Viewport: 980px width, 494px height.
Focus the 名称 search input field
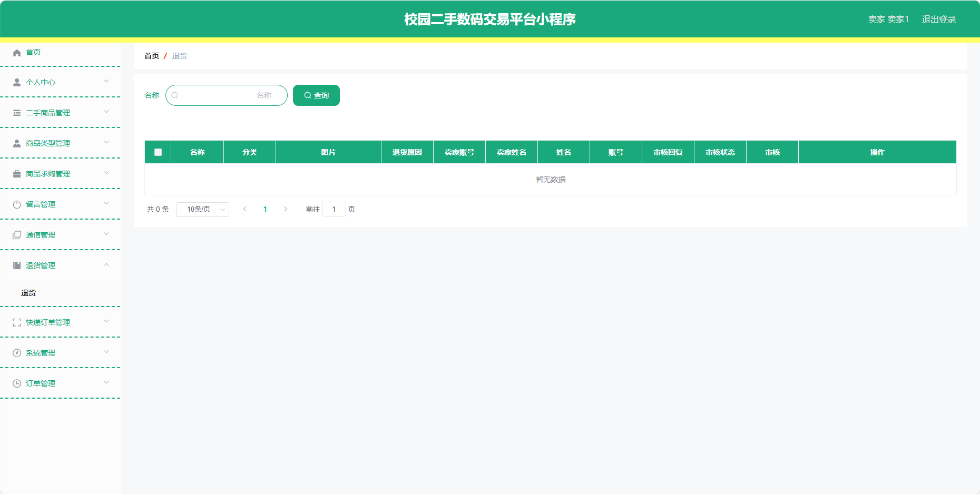click(227, 95)
